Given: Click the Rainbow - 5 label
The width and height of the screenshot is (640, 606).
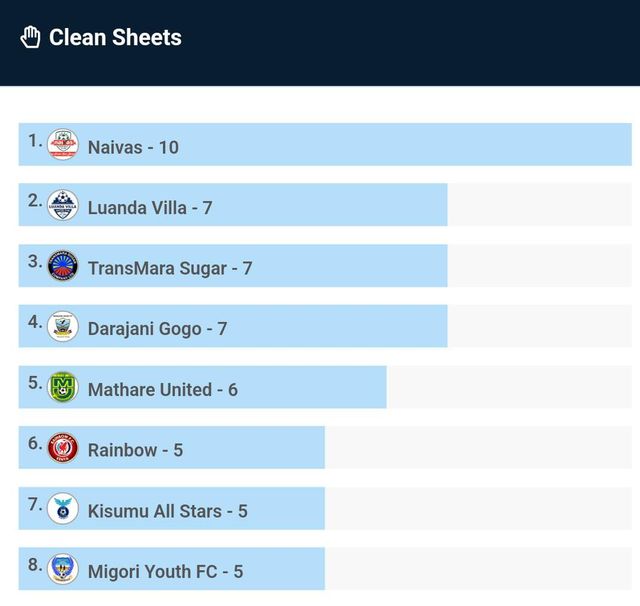Looking at the screenshot, I should tap(135, 450).
